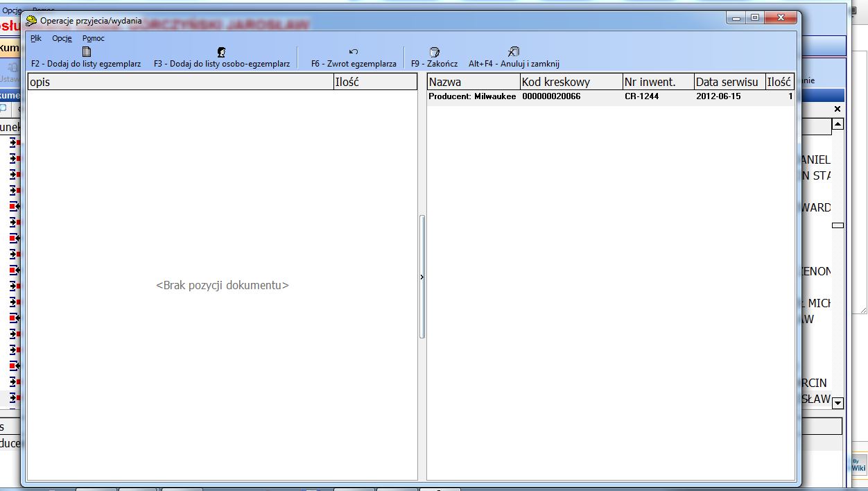Click the Ilość header in the left list

point(375,82)
